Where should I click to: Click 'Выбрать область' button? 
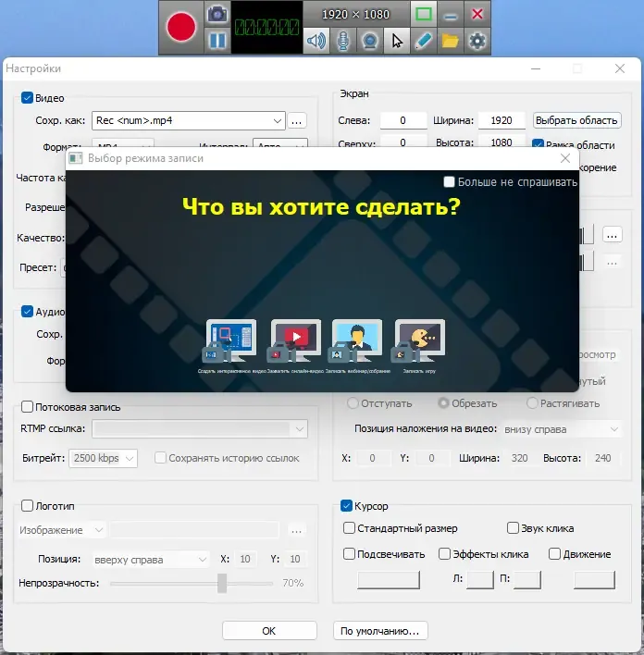[x=576, y=120]
